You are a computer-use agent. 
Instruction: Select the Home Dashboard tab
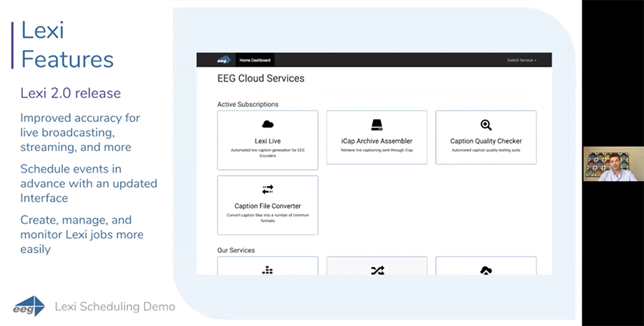[x=255, y=60]
